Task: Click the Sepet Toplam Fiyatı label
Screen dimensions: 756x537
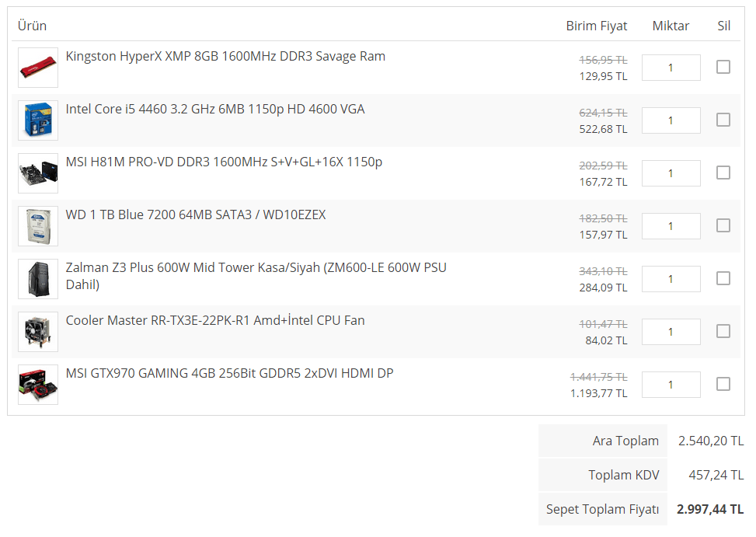Action: (603, 510)
